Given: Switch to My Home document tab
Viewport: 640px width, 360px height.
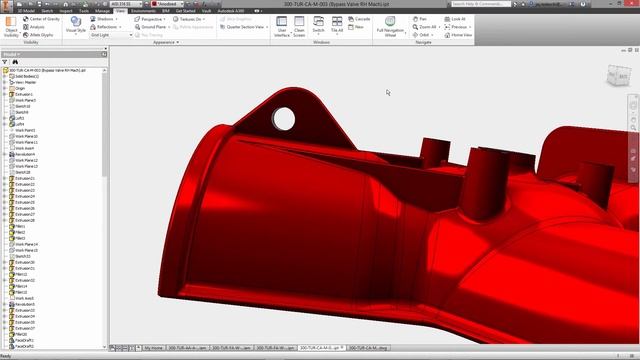Looking at the screenshot, I should tap(153, 348).
